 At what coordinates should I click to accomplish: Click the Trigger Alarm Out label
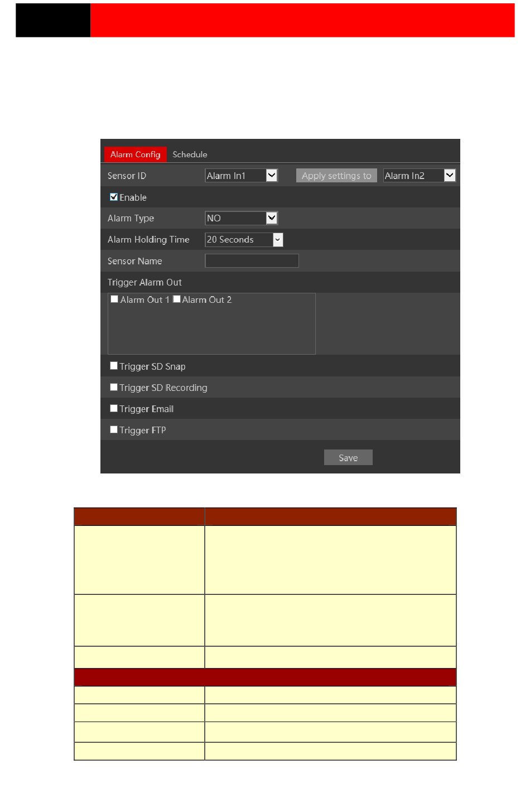coord(144,282)
